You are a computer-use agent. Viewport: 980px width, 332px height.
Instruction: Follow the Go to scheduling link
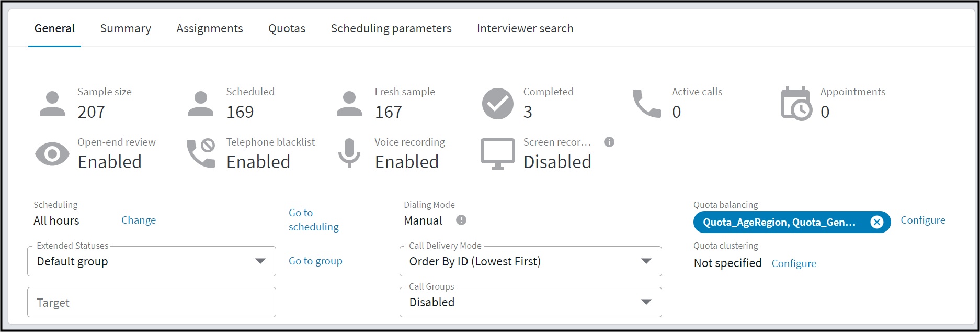(314, 219)
